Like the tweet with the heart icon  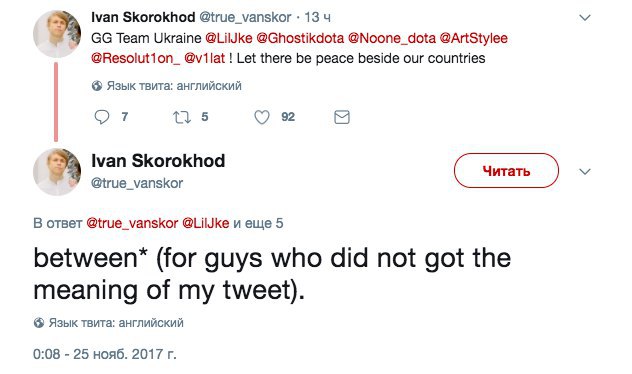coord(262,117)
